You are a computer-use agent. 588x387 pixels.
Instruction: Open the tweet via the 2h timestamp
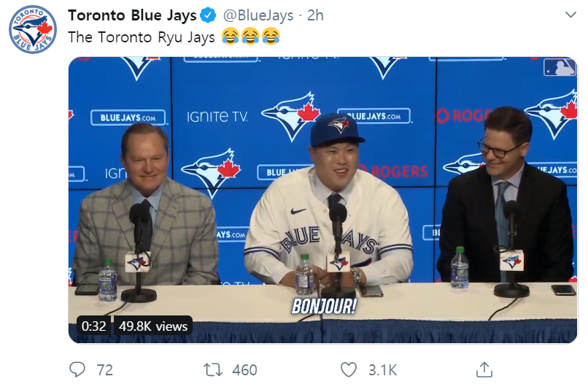coord(315,16)
